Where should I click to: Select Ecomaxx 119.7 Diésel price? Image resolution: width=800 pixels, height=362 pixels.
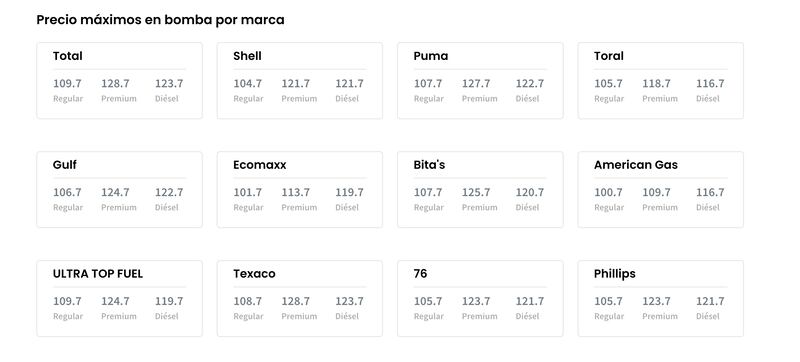click(349, 193)
